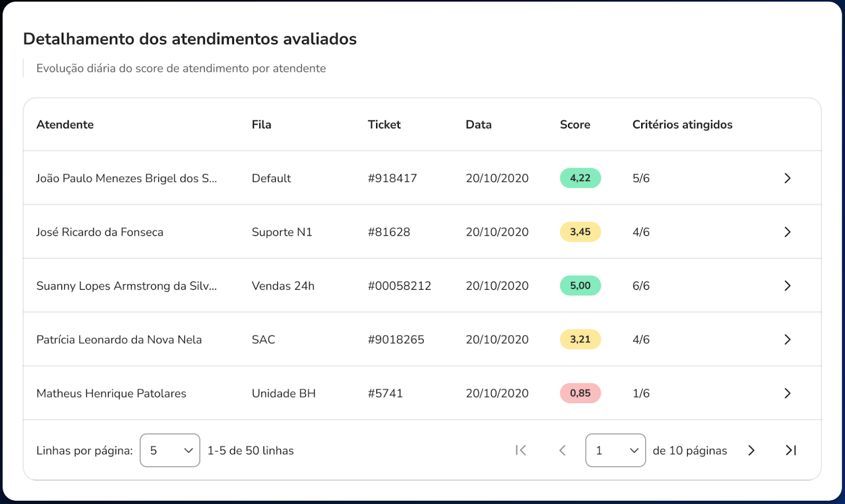This screenshot has height=504, width=845.
Task: Click the Critérios atingidos column header
Action: pyautogui.click(x=682, y=125)
